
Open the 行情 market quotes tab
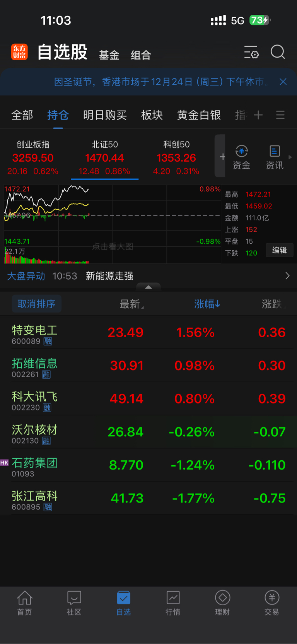173,603
